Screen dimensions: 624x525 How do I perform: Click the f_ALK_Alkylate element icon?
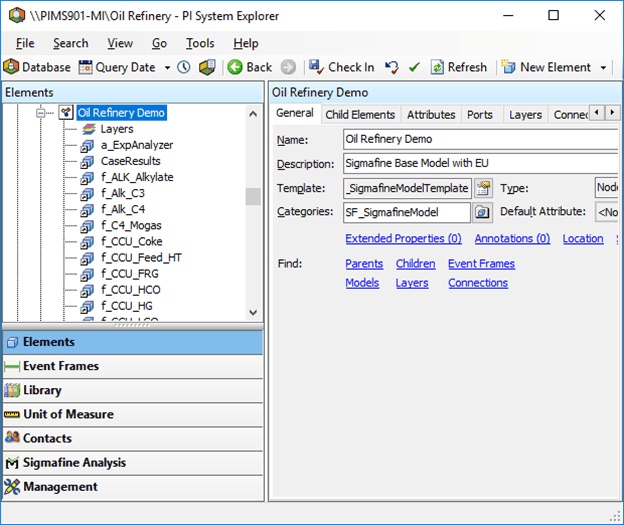pos(87,178)
